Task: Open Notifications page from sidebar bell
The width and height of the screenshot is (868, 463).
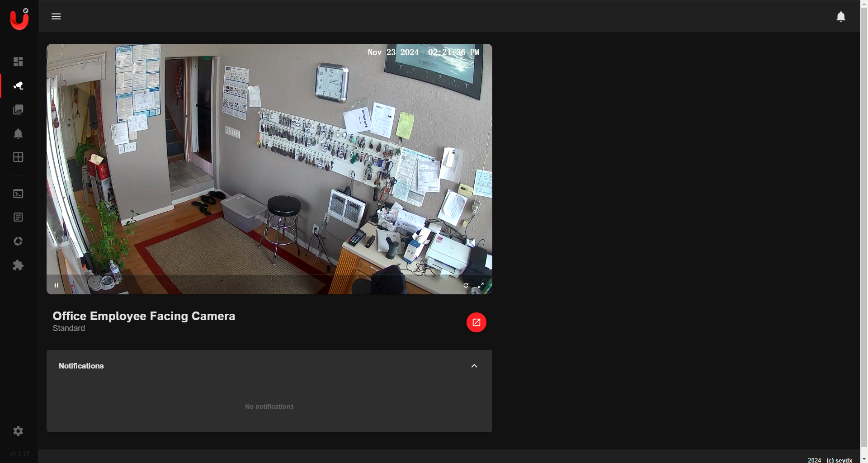Action: [x=18, y=134]
